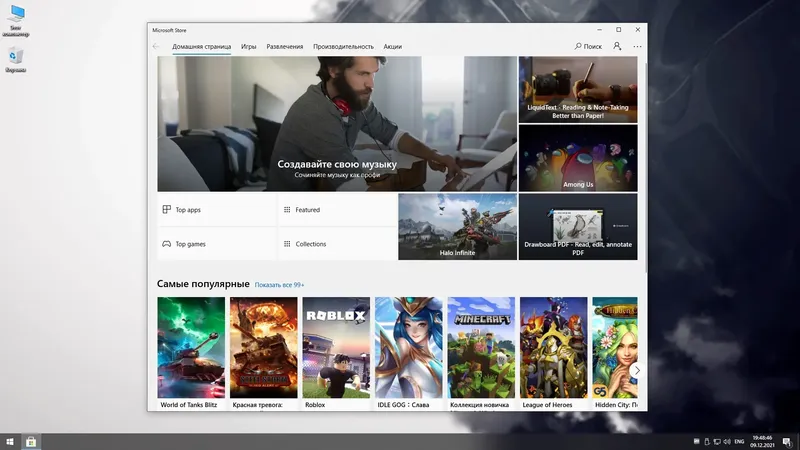Open the Производительность tab
The width and height of the screenshot is (800, 450).
(343, 46)
